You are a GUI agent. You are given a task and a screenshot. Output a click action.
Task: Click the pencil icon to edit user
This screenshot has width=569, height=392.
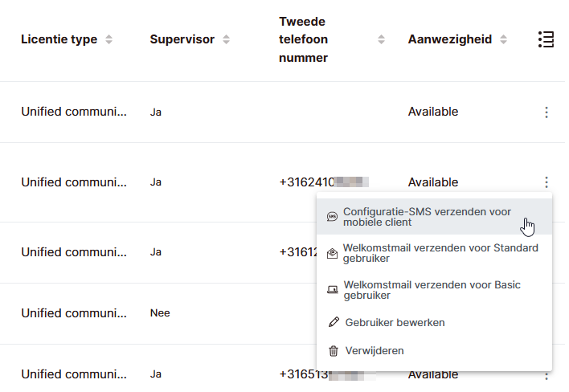tap(334, 323)
